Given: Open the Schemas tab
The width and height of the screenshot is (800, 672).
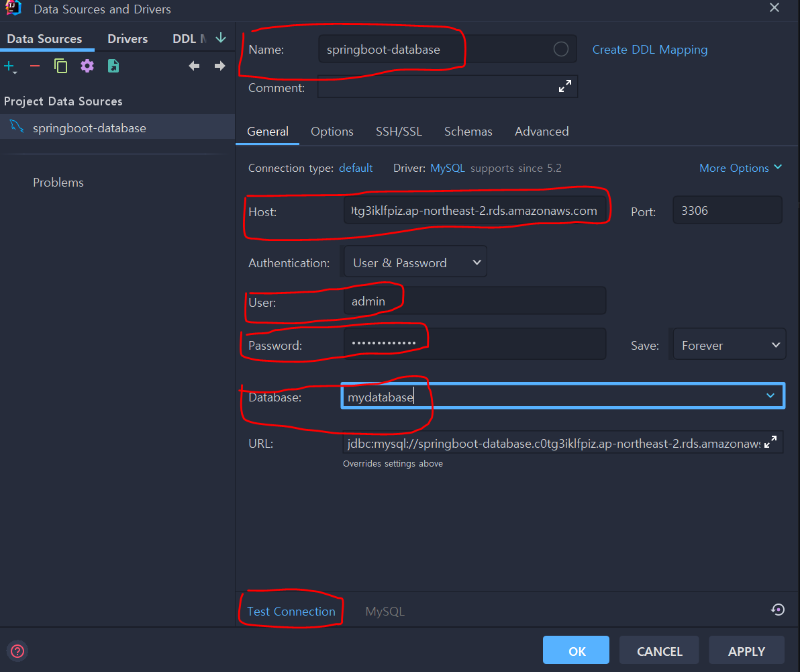Looking at the screenshot, I should (468, 132).
